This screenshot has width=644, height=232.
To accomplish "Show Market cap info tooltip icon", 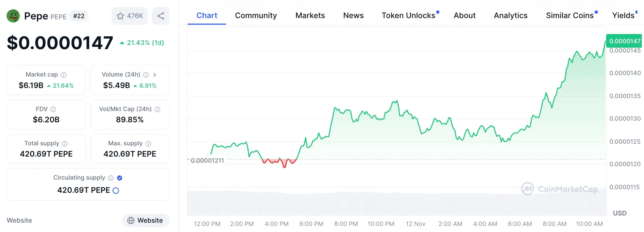I will pyautogui.click(x=64, y=75).
